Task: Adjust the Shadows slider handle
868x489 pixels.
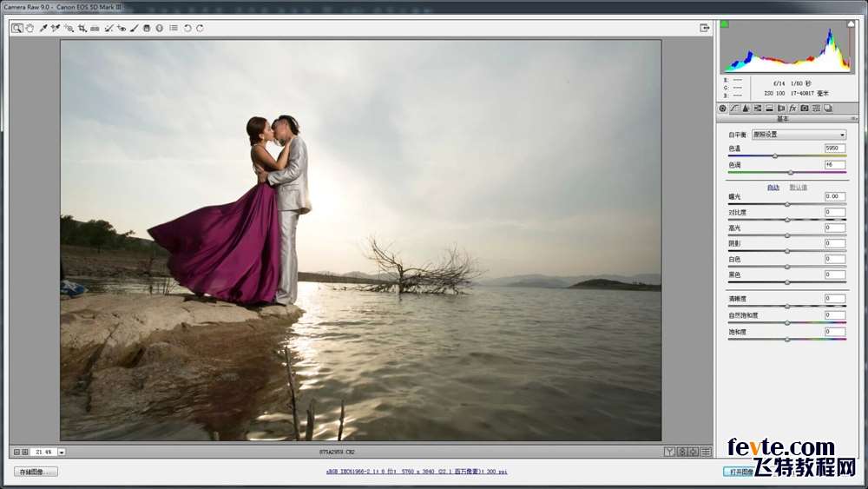Action: click(x=787, y=251)
